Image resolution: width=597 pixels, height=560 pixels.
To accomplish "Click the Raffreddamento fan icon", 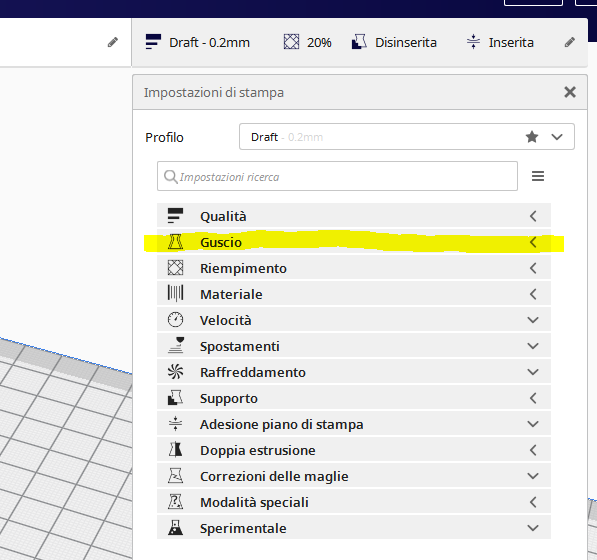I will point(175,372).
